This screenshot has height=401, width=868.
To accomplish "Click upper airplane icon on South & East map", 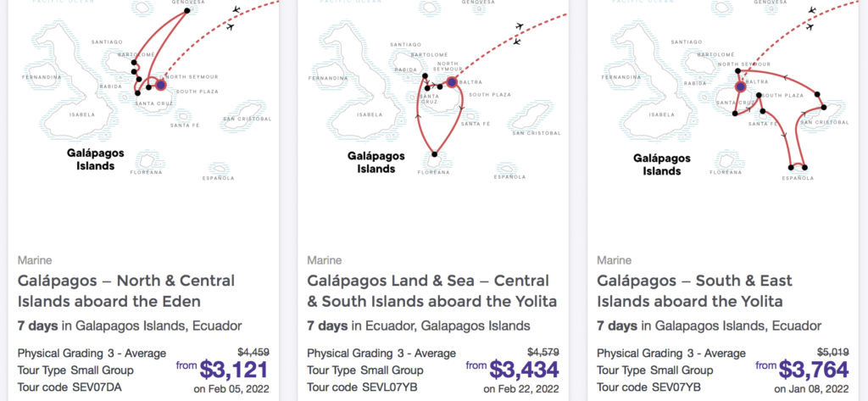I will (x=811, y=10).
